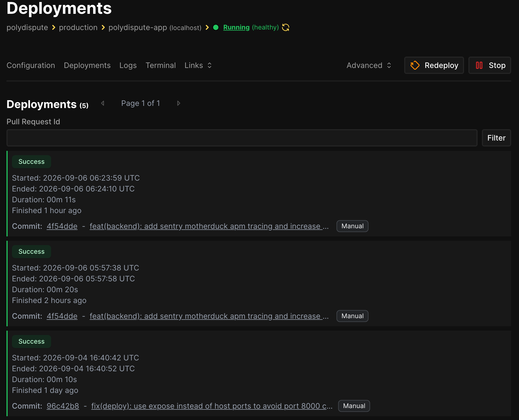Screen dimensions: 519x420
Task: Click Manual badge of the 06:23:59 deployment
Action: 352,226
